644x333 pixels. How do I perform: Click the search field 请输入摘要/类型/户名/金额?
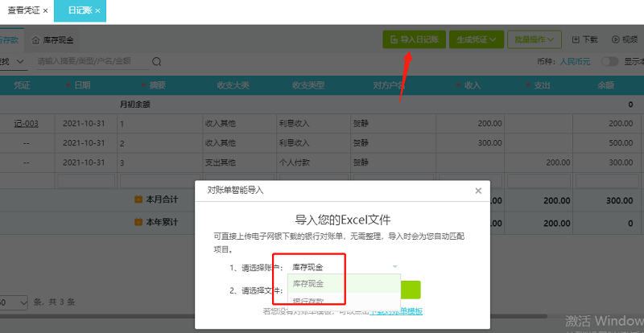(93, 62)
